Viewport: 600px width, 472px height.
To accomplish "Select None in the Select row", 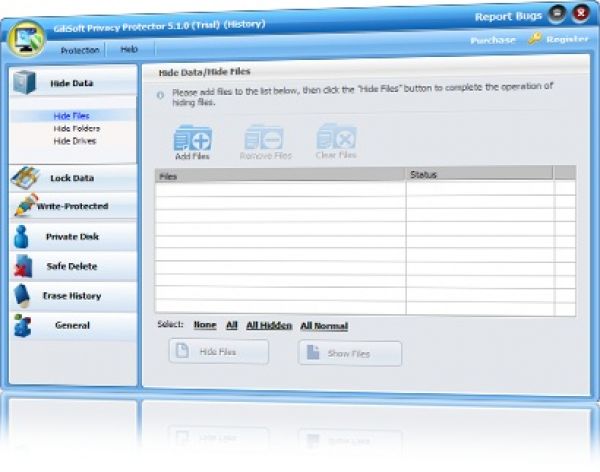I will 205,325.
